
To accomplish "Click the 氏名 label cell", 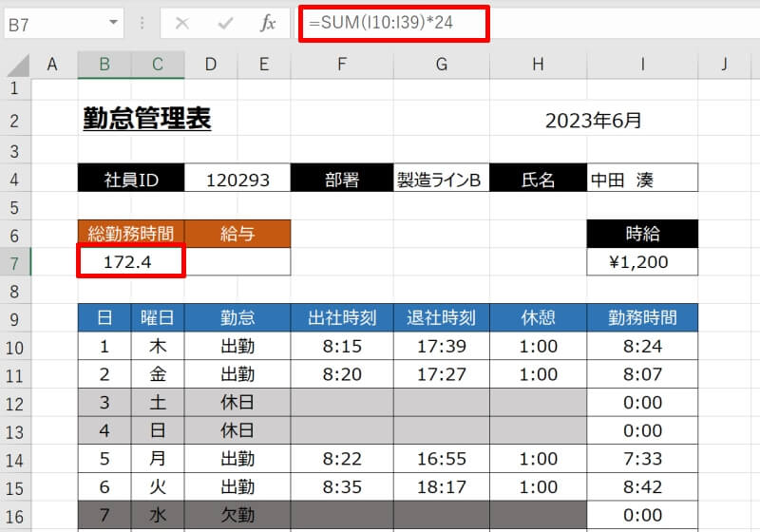I will (x=538, y=178).
